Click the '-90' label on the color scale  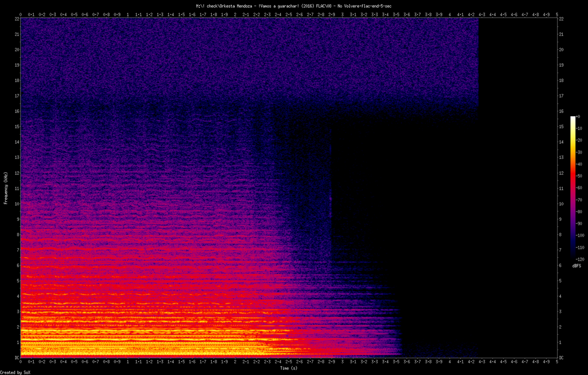(x=580, y=223)
